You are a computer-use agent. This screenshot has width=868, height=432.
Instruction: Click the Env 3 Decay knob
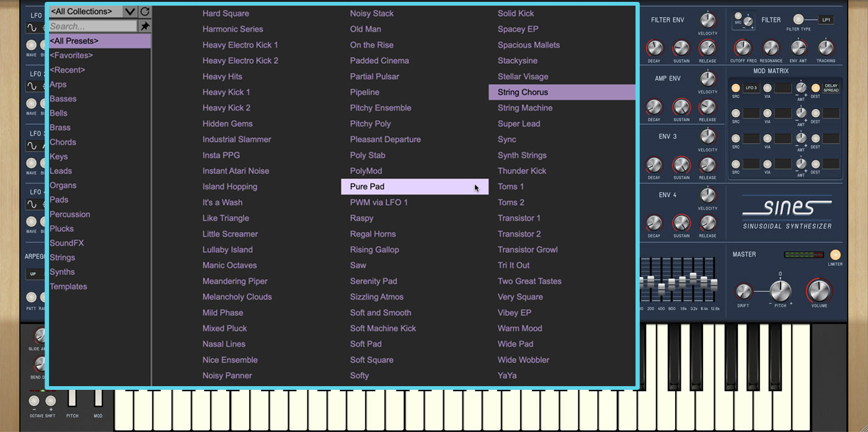coord(654,165)
